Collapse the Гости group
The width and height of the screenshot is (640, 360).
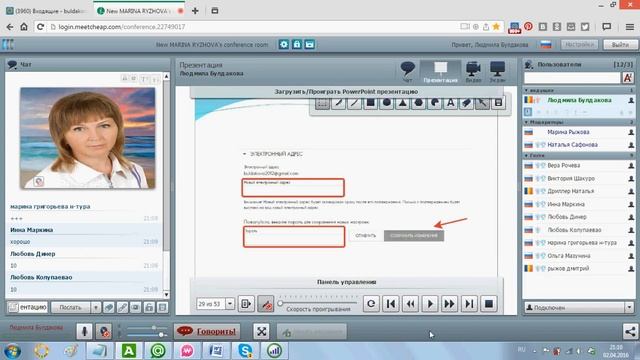point(526,155)
